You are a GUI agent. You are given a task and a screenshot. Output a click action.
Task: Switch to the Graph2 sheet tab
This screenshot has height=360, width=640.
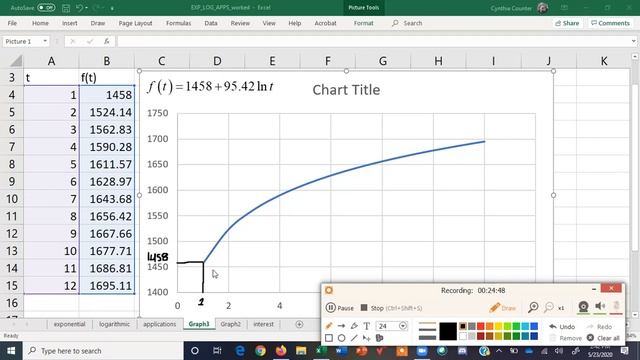[231, 324]
